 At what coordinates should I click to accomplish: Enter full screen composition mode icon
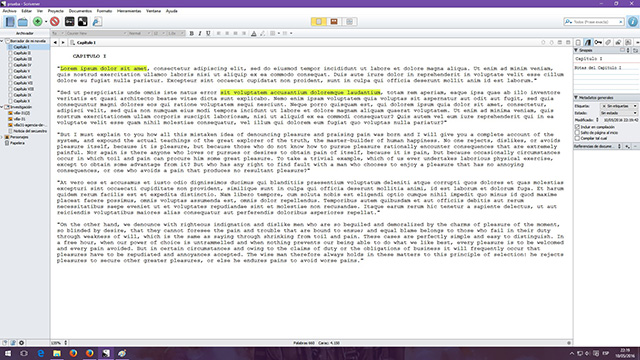tap(69, 22)
